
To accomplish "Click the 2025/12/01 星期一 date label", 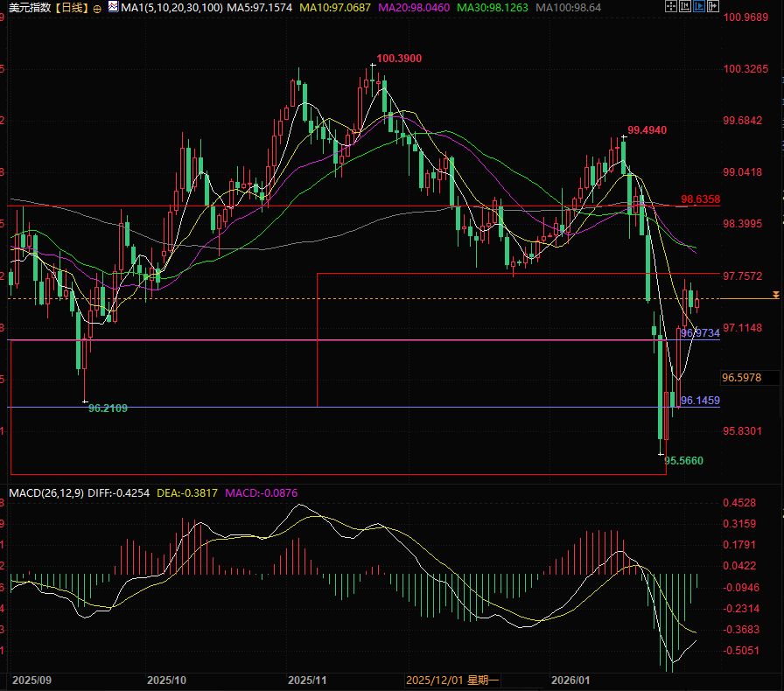I will (x=452, y=680).
